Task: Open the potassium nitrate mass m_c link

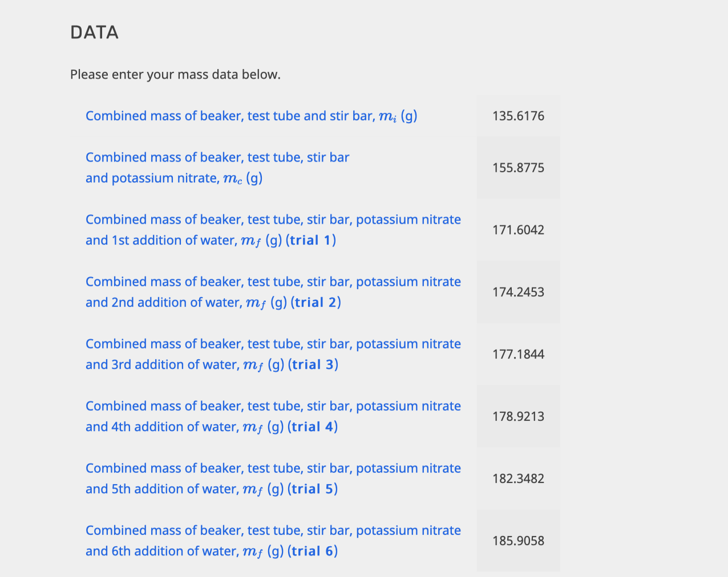Action: (217, 168)
